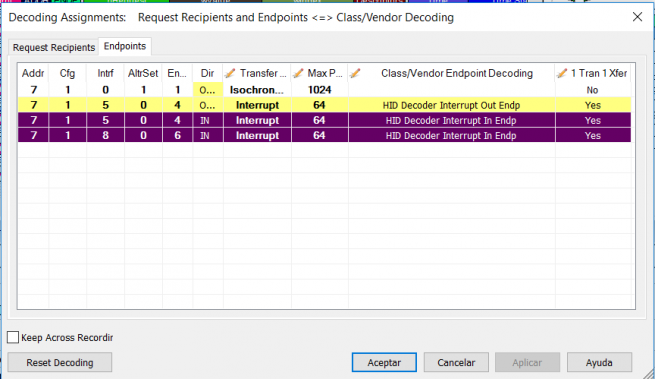This screenshot has height=379, width=655.
Task: Click pencil icon in Transfer column header
Action: click(x=230, y=74)
